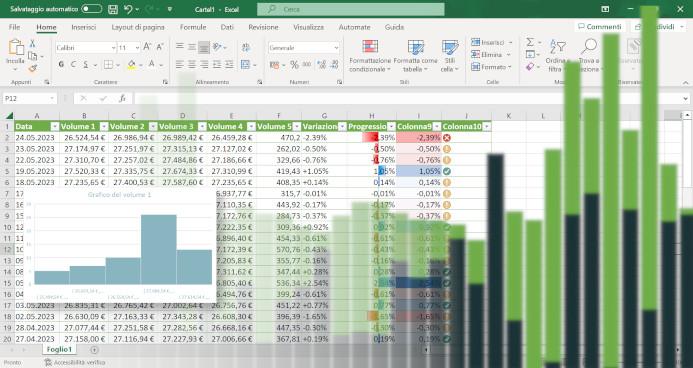
Task: Click the insert function fx button
Action: [x=122, y=98]
